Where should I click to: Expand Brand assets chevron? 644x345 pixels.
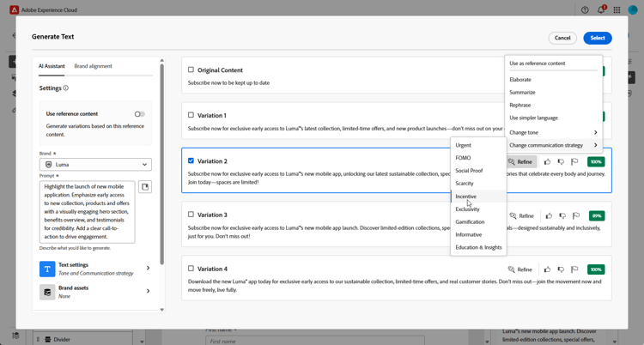148,291
